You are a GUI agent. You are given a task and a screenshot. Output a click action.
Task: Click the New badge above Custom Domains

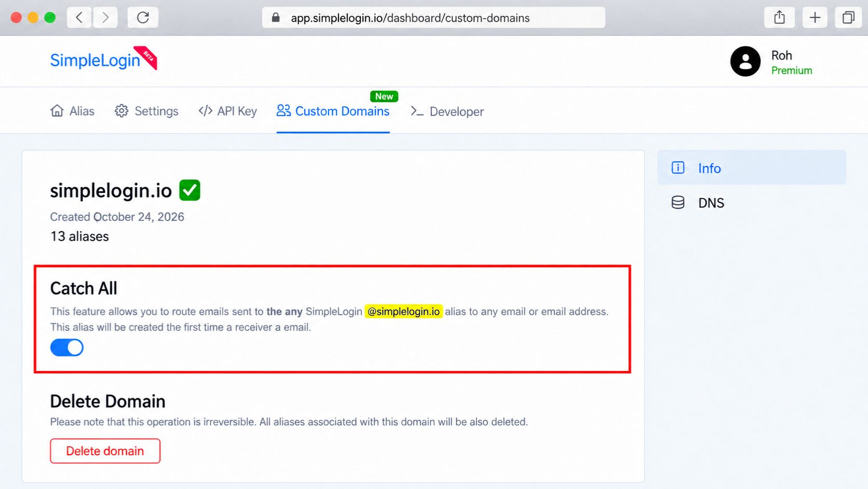click(x=384, y=96)
